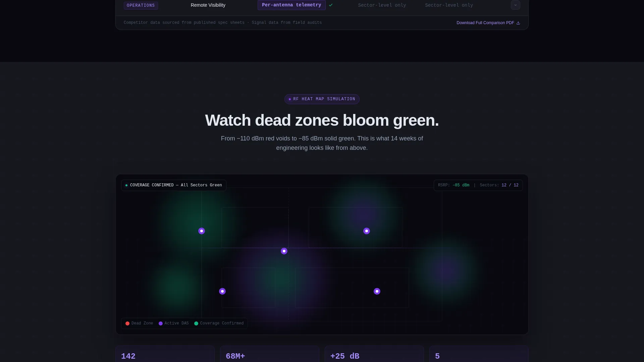This screenshot has height=362, width=644.
Task: Click the bottom-left DAS antenna node
Action: point(222,291)
